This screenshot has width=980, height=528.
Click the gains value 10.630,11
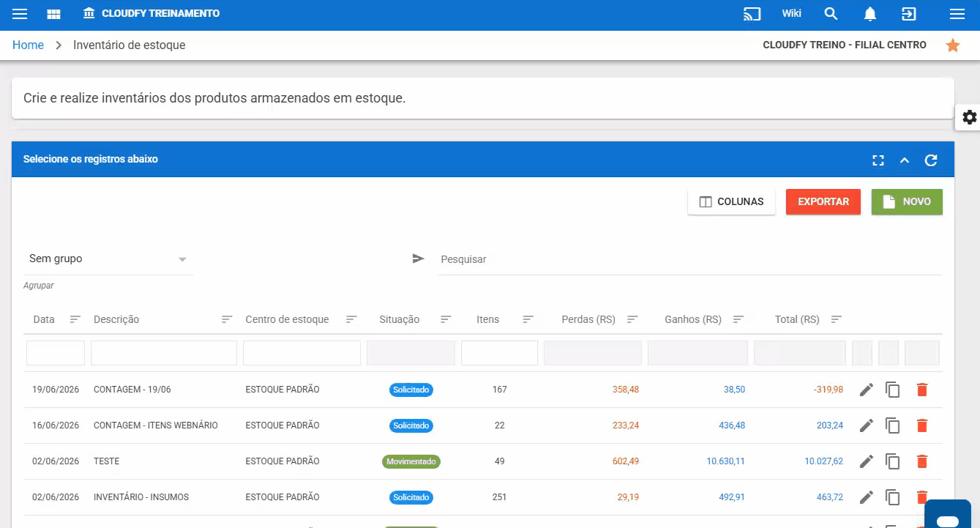pyautogui.click(x=726, y=461)
